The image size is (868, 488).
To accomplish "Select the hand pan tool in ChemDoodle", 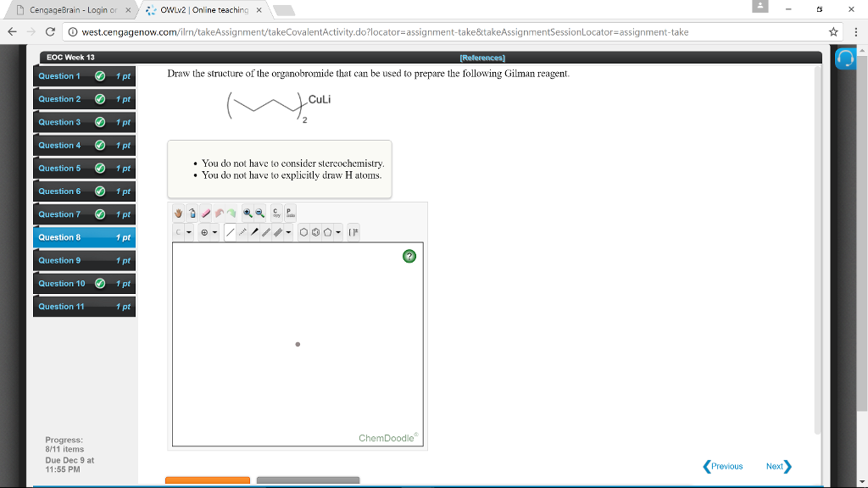I will 178,213.
